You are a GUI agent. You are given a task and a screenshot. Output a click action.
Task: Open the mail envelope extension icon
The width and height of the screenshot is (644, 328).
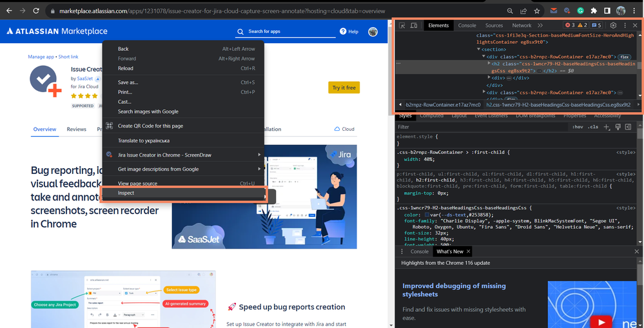554,11
